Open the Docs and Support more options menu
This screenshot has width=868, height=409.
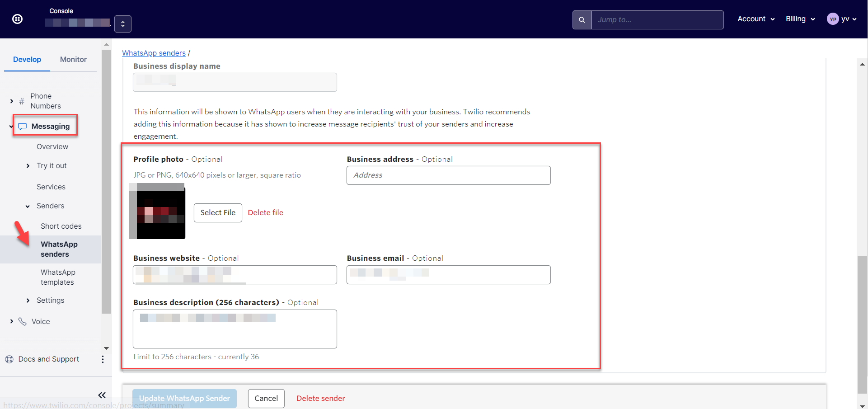[x=103, y=359]
